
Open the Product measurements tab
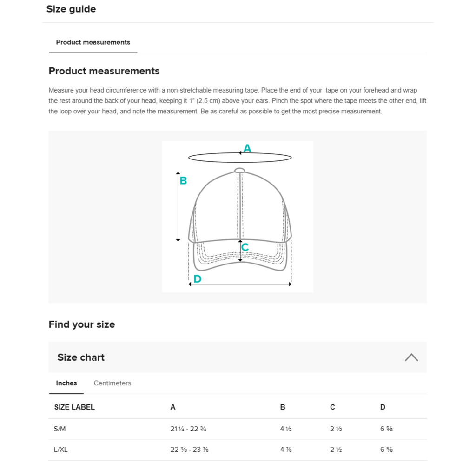(x=93, y=42)
